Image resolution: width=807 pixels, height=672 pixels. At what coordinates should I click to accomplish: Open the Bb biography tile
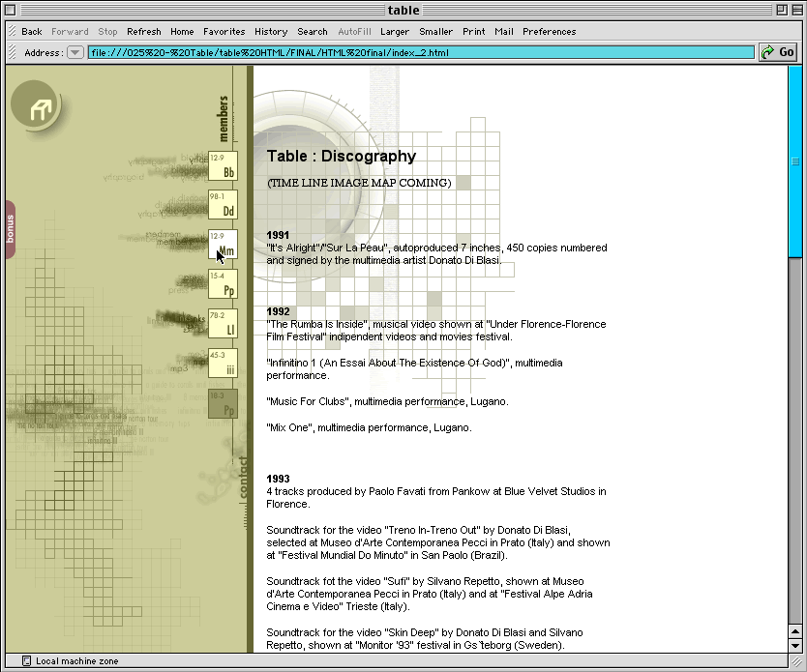click(223, 165)
